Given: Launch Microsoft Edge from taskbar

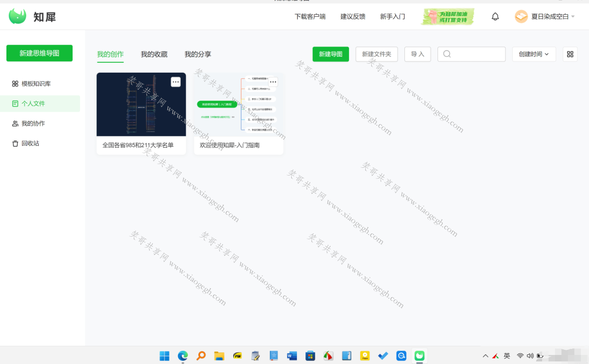Looking at the screenshot, I should [x=183, y=356].
